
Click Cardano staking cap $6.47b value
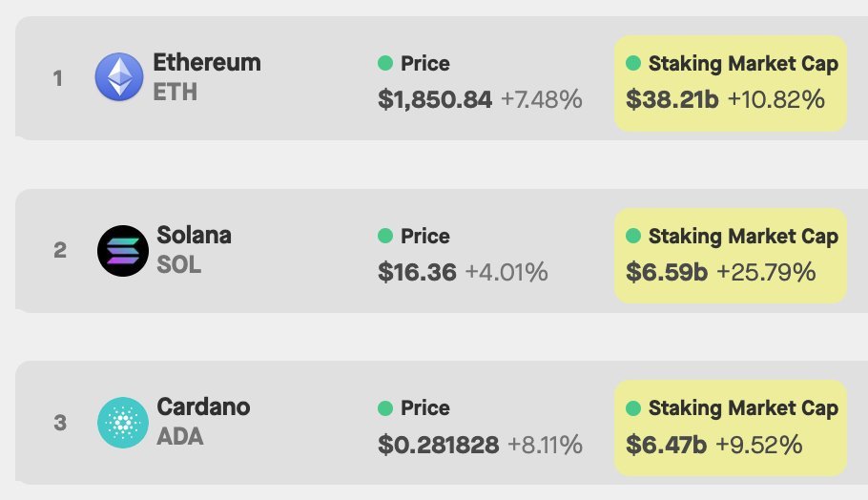[x=666, y=445]
